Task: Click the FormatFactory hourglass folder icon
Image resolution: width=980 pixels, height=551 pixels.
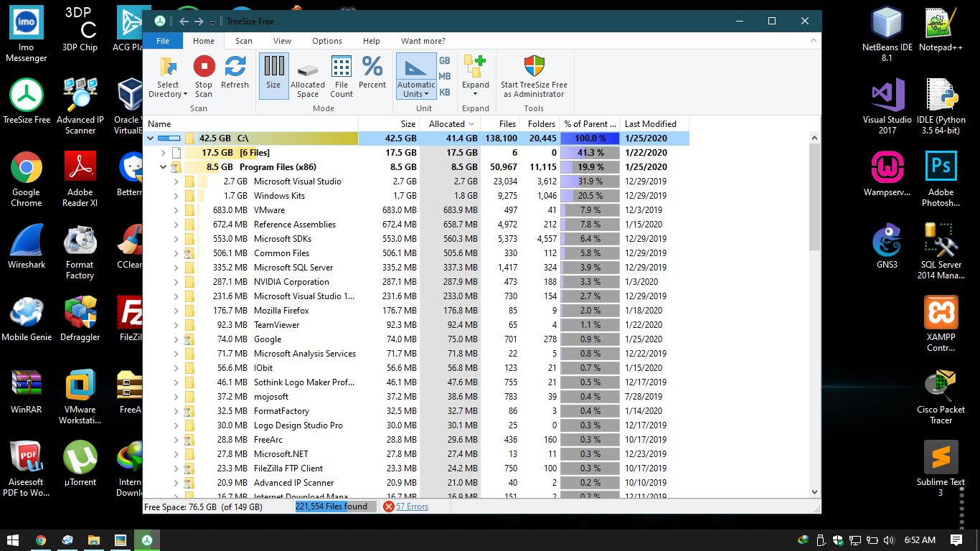Action: pyautogui.click(x=189, y=411)
